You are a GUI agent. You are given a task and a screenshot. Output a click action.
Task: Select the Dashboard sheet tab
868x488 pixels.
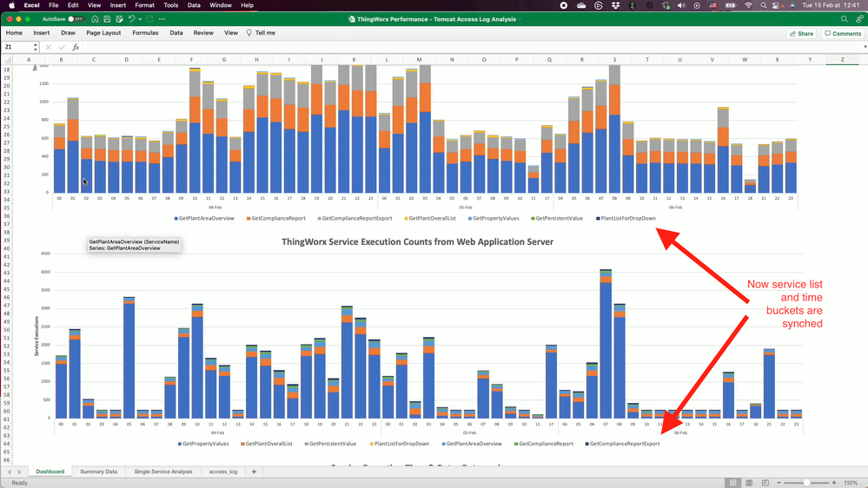coord(50,472)
